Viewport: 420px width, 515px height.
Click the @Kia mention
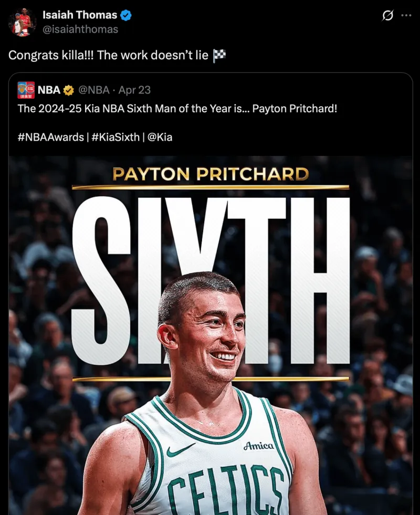160,137
